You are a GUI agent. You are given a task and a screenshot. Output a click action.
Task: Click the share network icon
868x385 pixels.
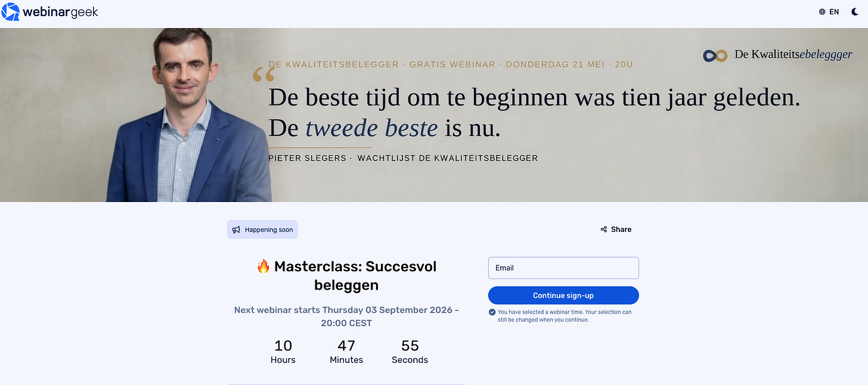(x=604, y=229)
